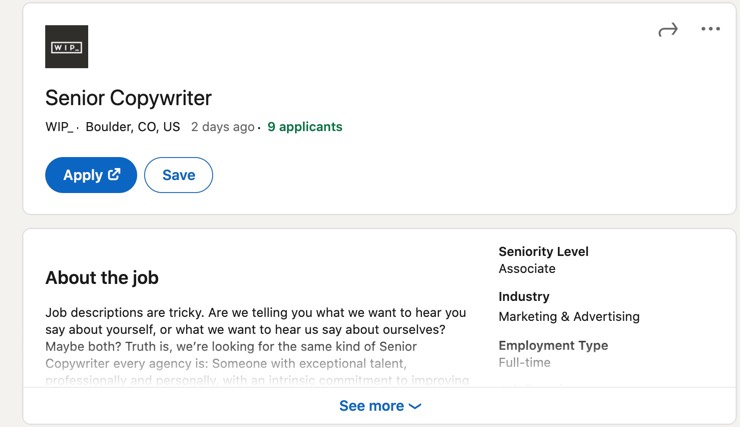Click the Boulder, CO, US location

[x=133, y=127]
